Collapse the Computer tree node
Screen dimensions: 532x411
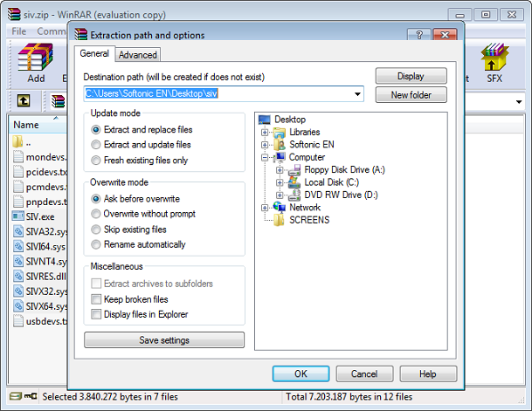[x=265, y=157]
